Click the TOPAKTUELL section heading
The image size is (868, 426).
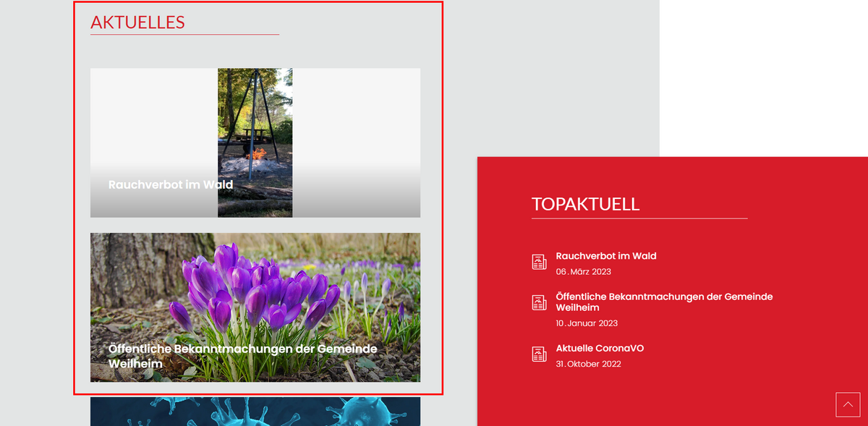(x=586, y=204)
